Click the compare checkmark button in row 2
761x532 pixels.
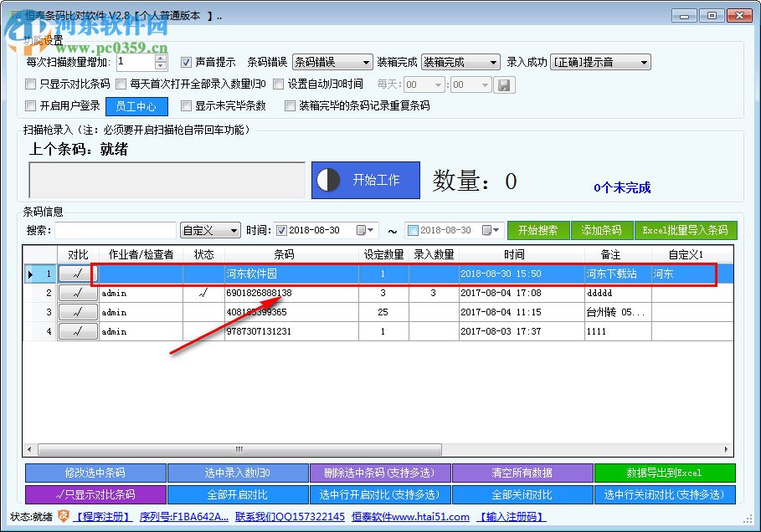point(78,293)
